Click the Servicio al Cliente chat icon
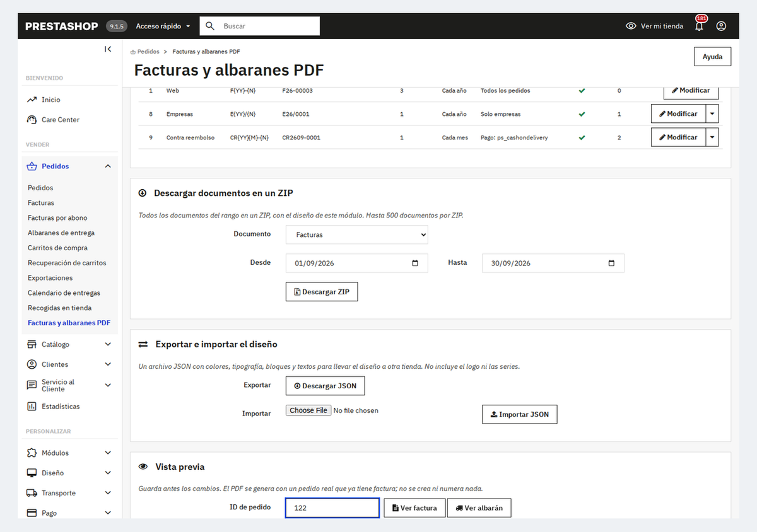This screenshot has width=757, height=532. point(32,385)
